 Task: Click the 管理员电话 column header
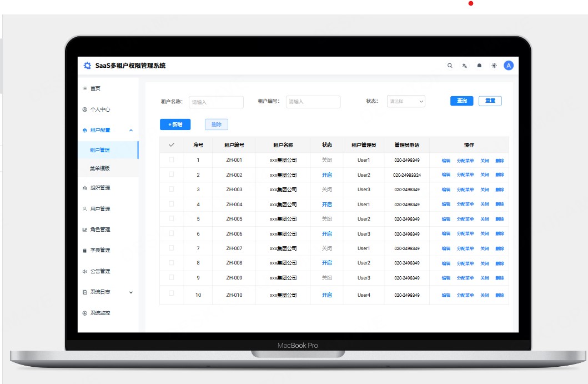coord(407,145)
